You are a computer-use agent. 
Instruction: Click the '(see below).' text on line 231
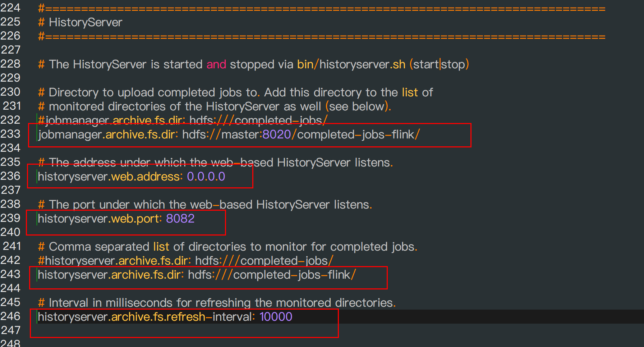point(358,106)
